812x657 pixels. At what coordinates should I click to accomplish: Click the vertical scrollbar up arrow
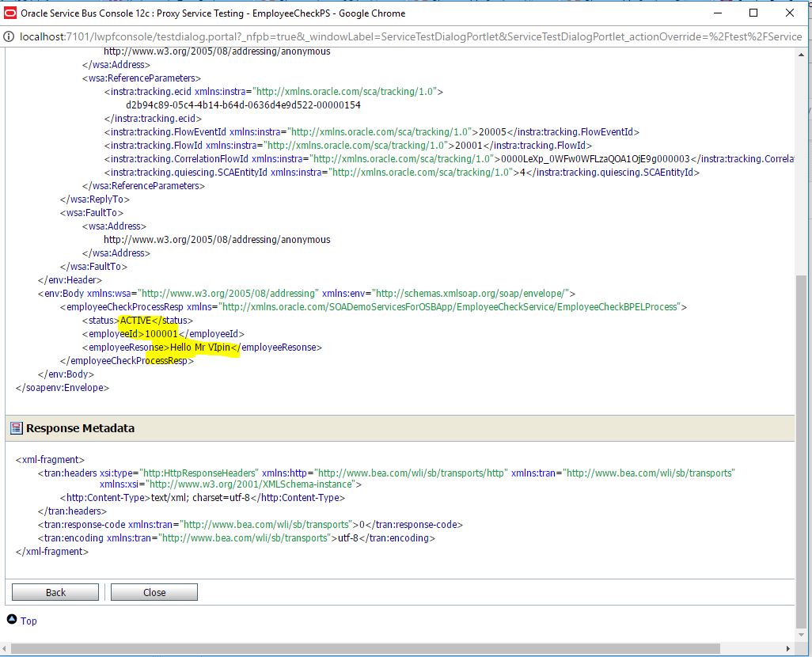pos(801,55)
